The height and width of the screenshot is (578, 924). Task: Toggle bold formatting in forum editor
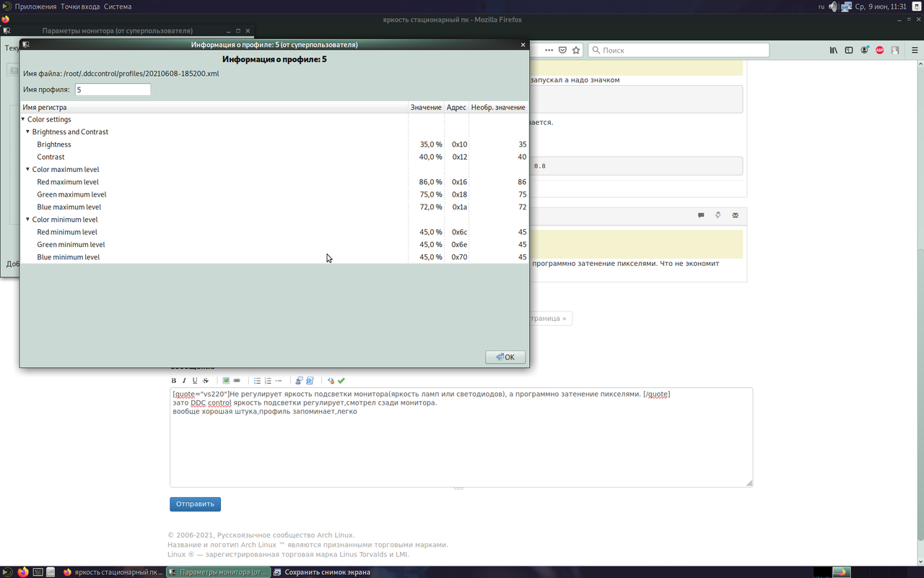tap(173, 381)
